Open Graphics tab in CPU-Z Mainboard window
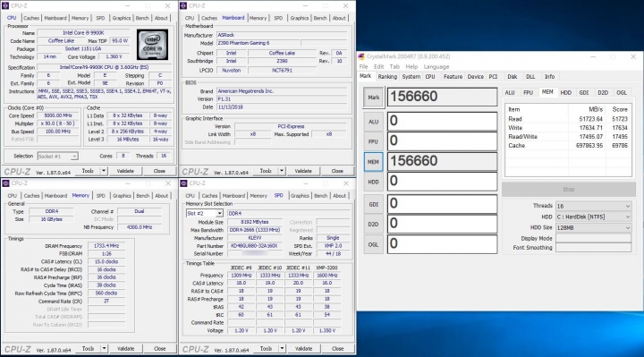This screenshot has width=644, height=357. point(300,18)
